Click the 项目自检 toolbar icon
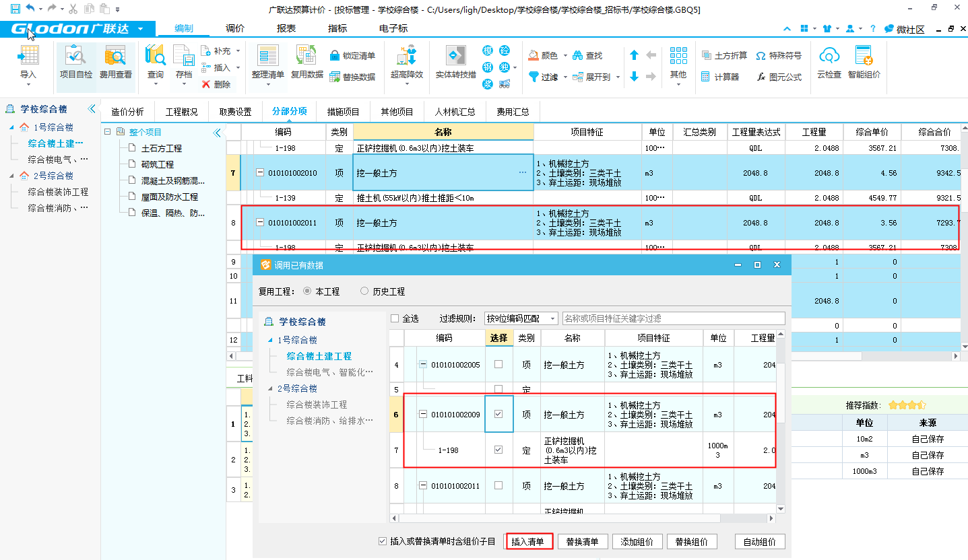The height and width of the screenshot is (560, 968). point(75,57)
